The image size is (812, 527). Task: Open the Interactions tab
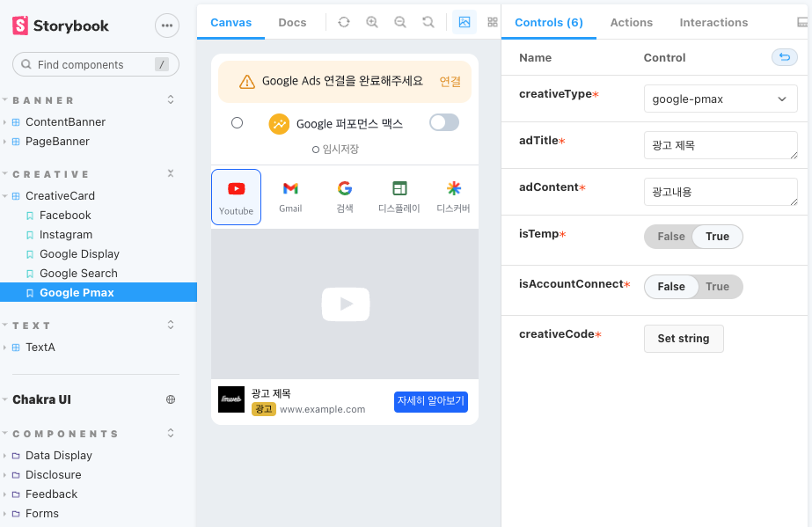pos(713,22)
